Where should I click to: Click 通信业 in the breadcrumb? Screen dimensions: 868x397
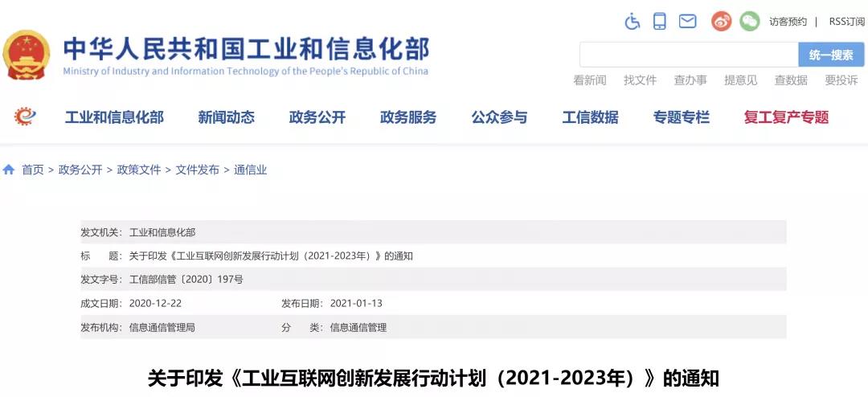click(250, 170)
